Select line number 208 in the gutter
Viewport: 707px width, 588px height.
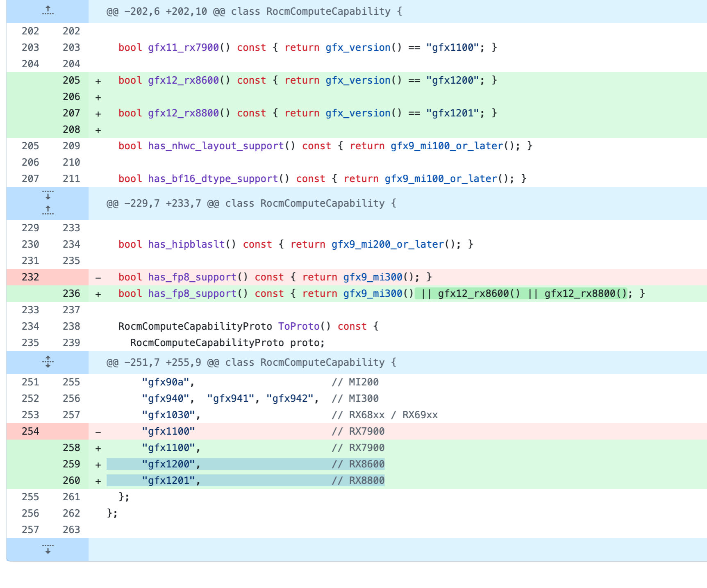[71, 130]
